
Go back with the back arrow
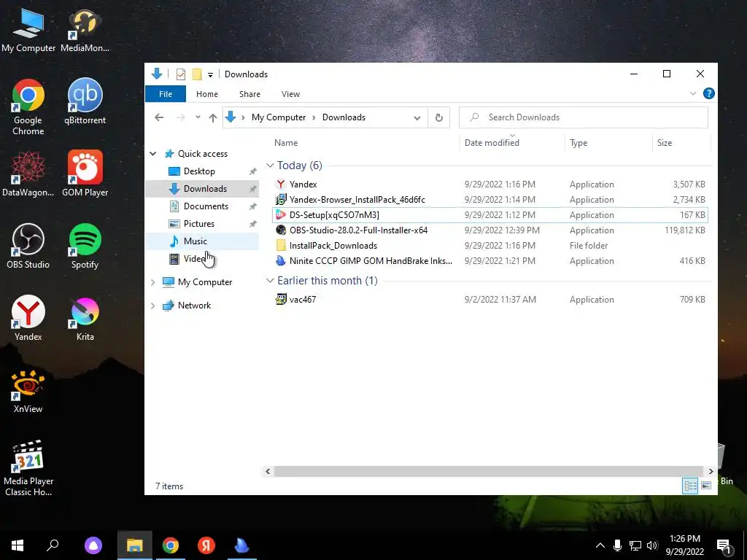[159, 117]
